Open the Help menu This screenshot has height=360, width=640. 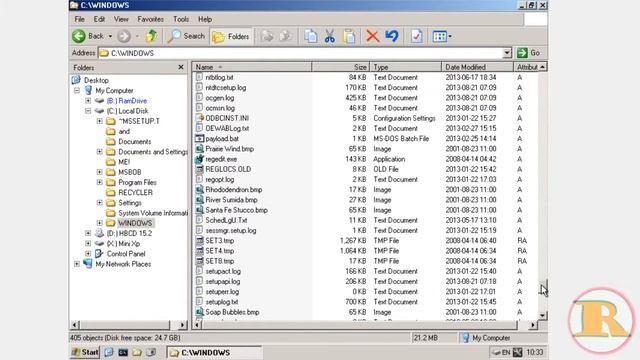click(205, 19)
